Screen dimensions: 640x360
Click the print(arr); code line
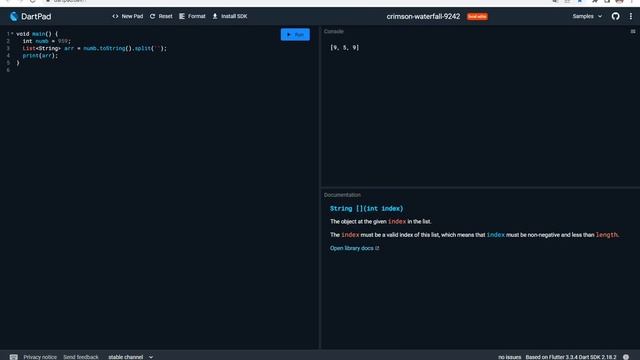pyautogui.click(x=40, y=56)
